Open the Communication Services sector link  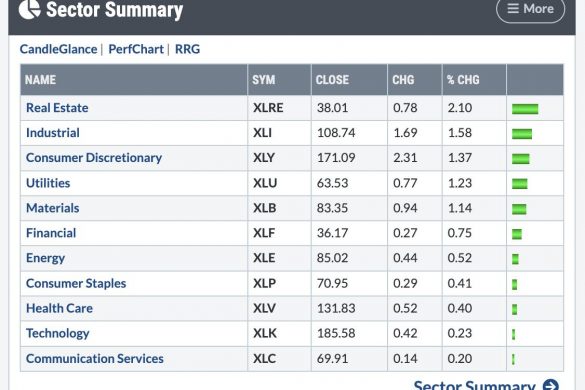(95, 358)
